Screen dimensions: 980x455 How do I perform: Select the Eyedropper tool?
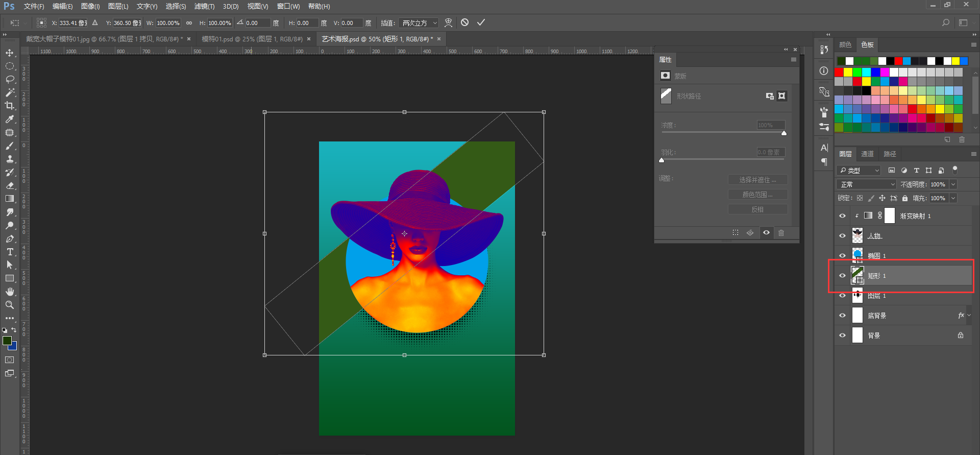pyautogui.click(x=10, y=119)
